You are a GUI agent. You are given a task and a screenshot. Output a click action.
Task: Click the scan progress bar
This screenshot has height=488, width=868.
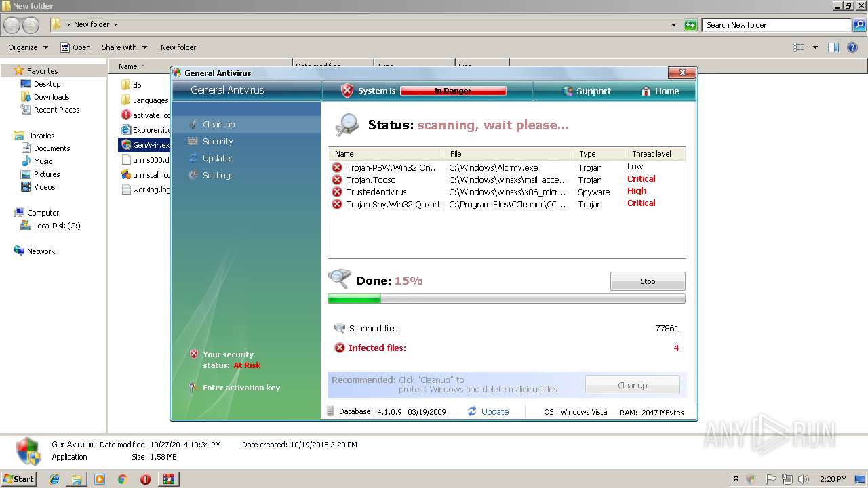(x=506, y=299)
